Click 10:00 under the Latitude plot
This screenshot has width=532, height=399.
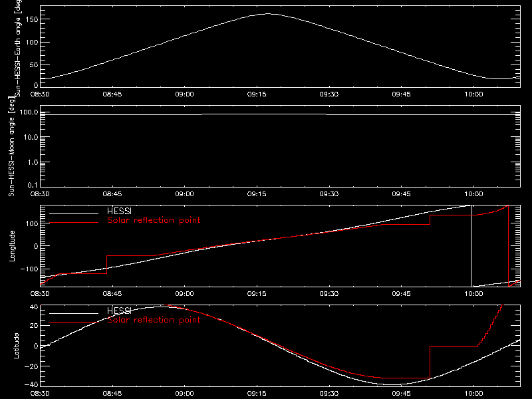tap(473, 393)
